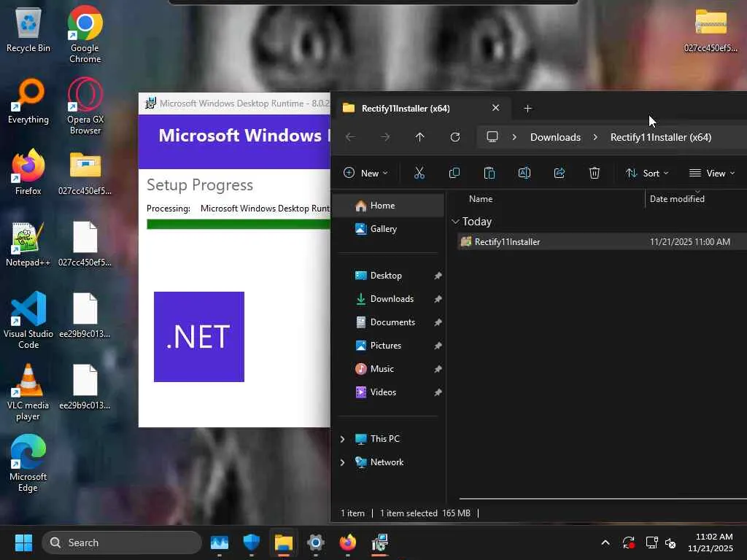747x560 pixels.
Task: Open Videos in the navigation pane
Action: (x=383, y=392)
